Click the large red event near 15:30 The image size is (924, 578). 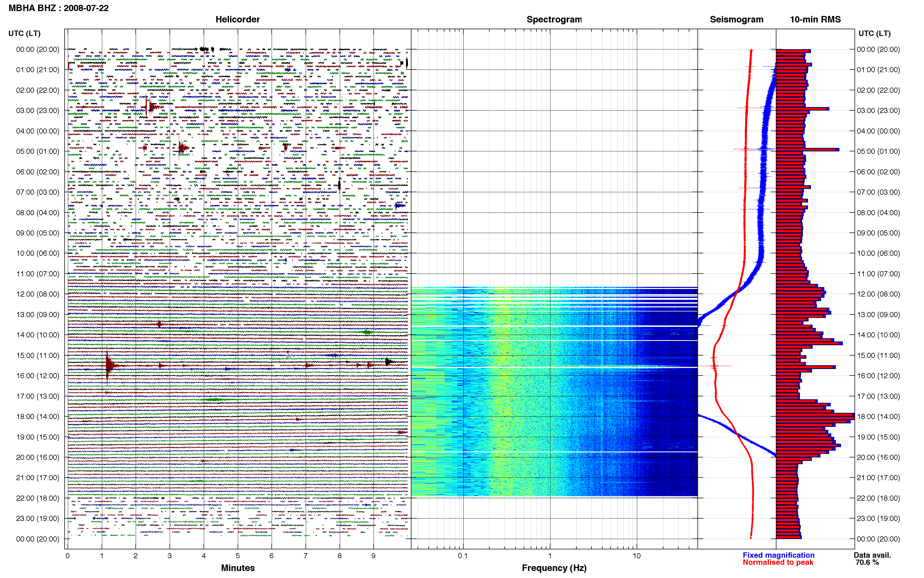[109, 366]
